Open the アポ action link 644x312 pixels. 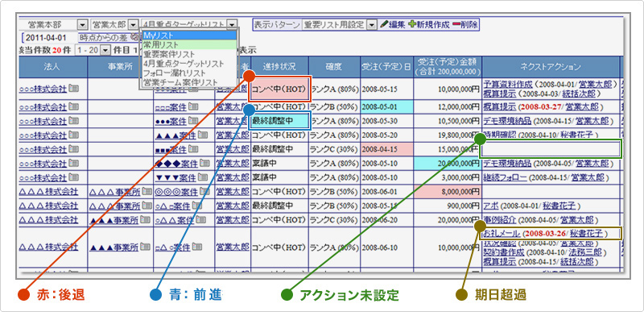[491, 205]
